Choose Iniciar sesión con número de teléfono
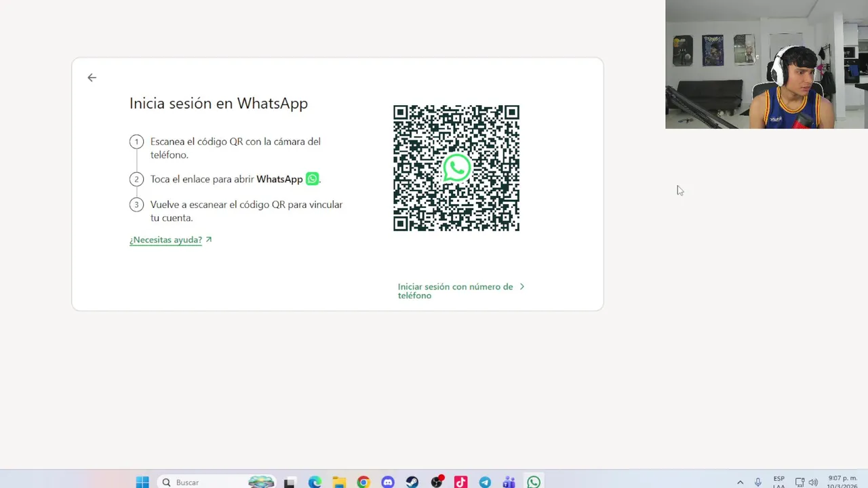 455,291
